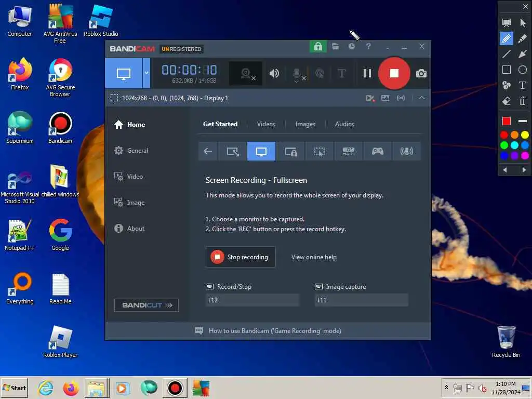Switch to the Audios tab
Image resolution: width=532 pixels, height=399 pixels.
344,124
